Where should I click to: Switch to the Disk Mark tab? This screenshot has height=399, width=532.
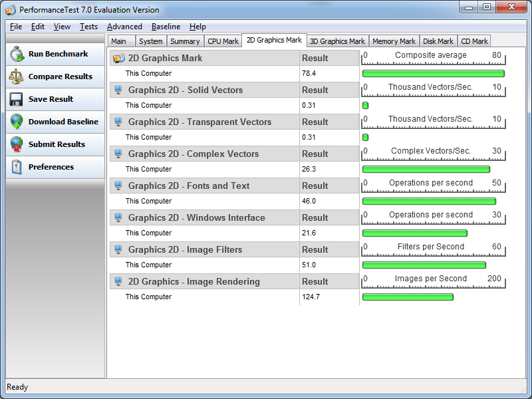[438, 41]
